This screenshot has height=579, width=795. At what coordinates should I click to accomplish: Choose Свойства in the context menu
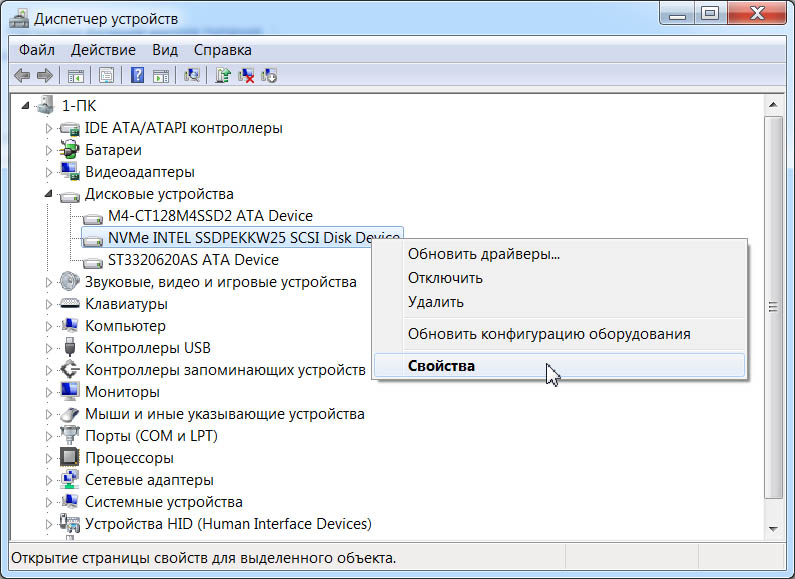click(x=441, y=366)
